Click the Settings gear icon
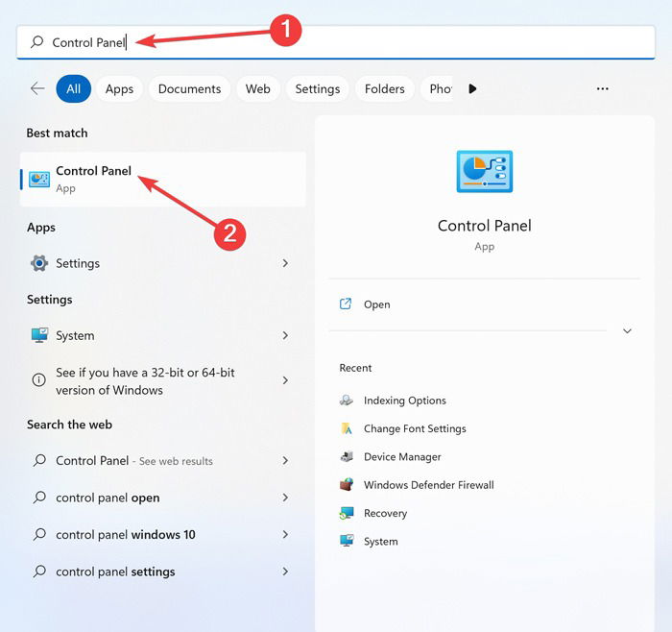The height and width of the screenshot is (632, 672). tap(39, 263)
